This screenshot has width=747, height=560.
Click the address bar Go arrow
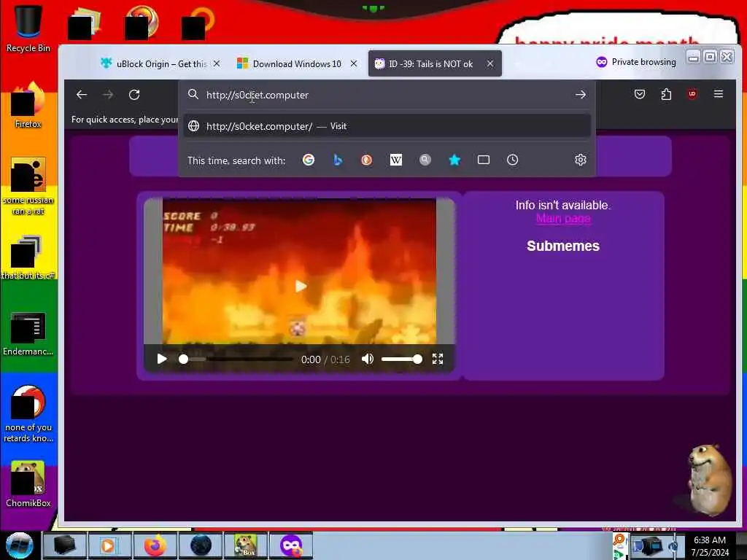[580, 95]
